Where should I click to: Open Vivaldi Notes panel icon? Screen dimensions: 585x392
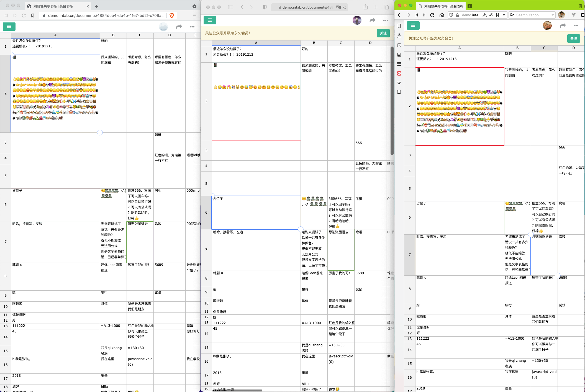pos(399,55)
